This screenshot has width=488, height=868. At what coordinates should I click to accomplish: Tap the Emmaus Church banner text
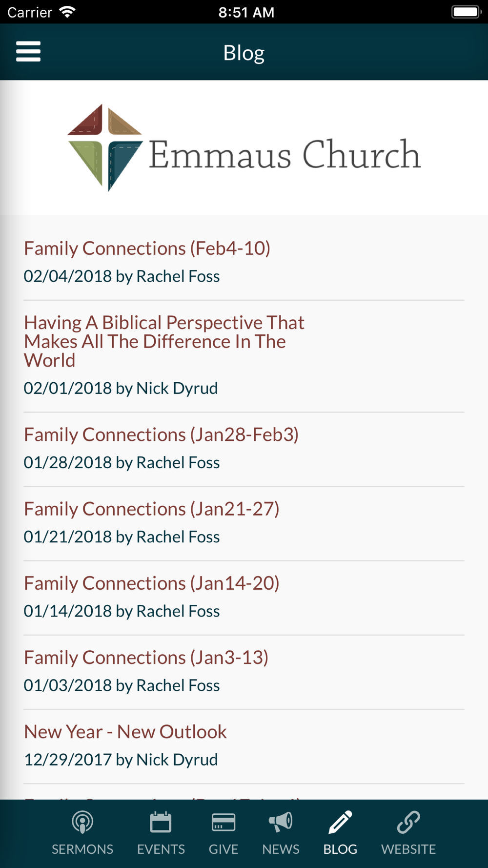pos(285,154)
